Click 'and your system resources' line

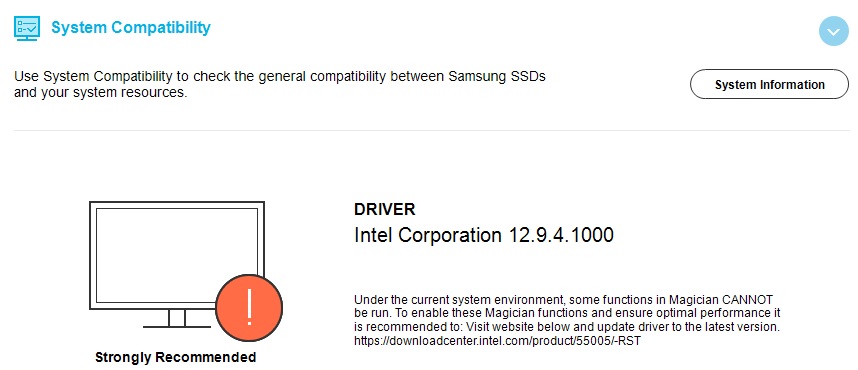pos(101,92)
